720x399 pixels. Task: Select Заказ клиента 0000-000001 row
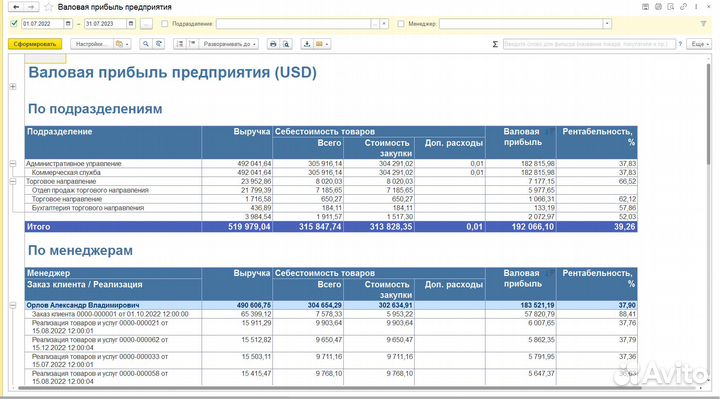click(x=331, y=314)
